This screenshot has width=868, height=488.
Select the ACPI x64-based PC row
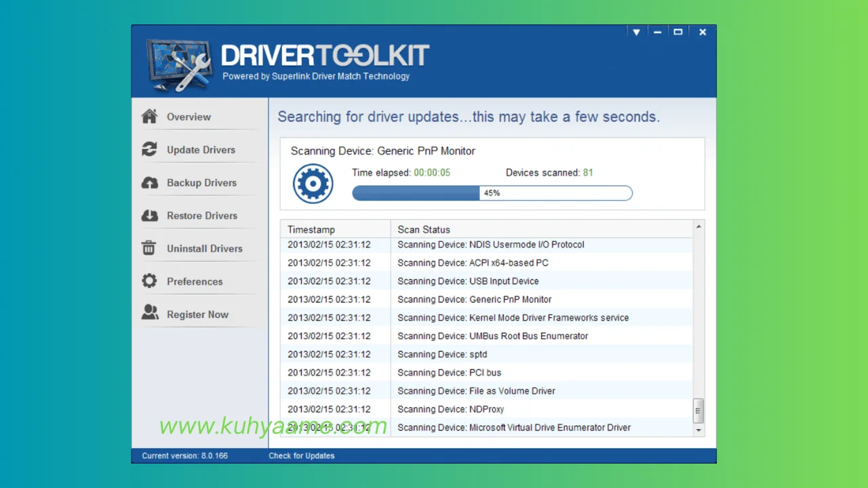click(487, 263)
